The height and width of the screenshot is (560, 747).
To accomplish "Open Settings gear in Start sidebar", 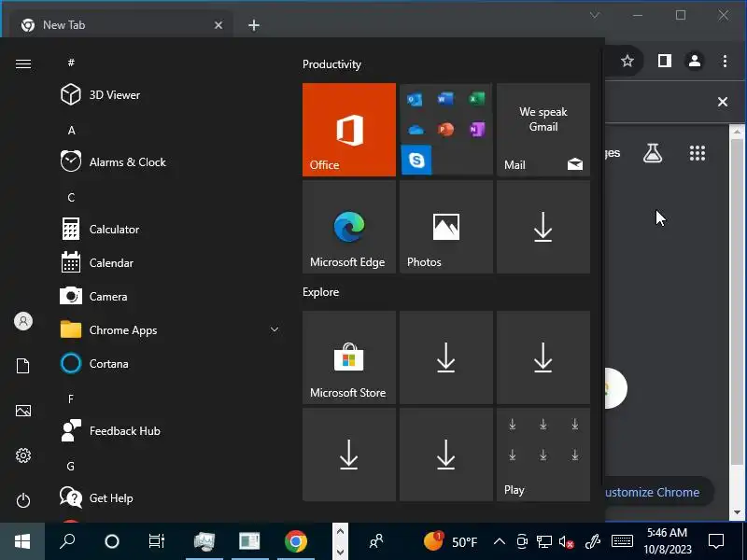I will click(22, 455).
